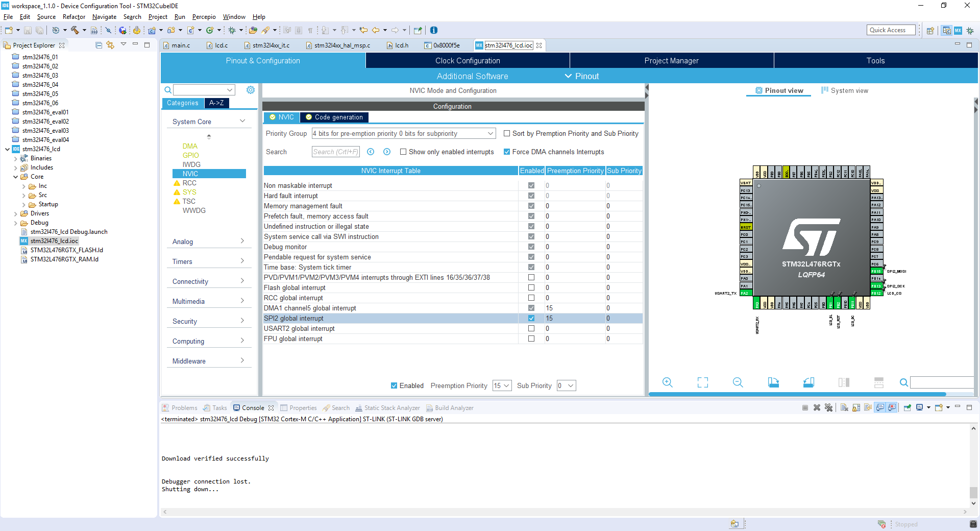Collapse the System Core category
This screenshot has width=980, height=531.
click(242, 121)
